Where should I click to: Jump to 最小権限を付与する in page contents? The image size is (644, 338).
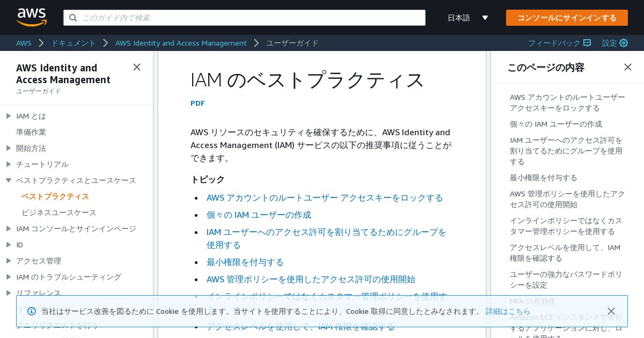(544, 178)
